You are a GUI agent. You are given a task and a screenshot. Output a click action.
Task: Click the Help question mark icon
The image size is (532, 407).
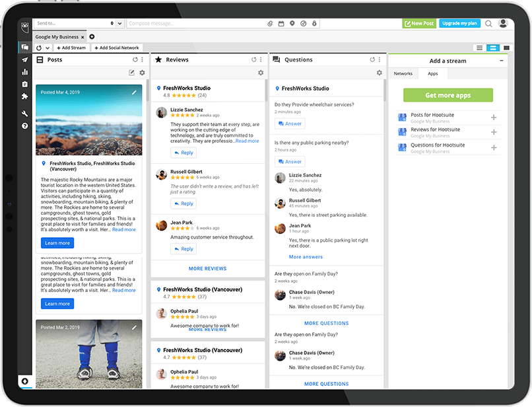pos(24,126)
